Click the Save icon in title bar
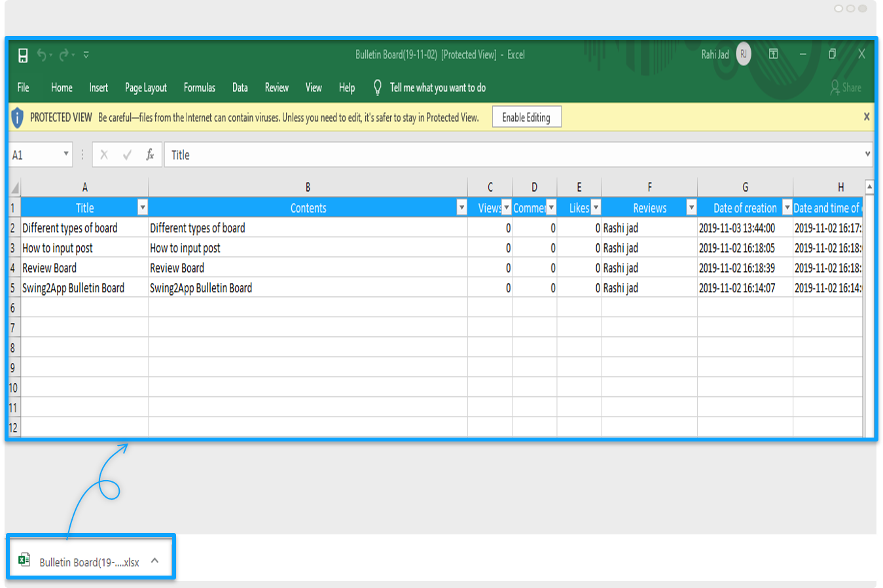This screenshot has width=883, height=588. [x=23, y=56]
